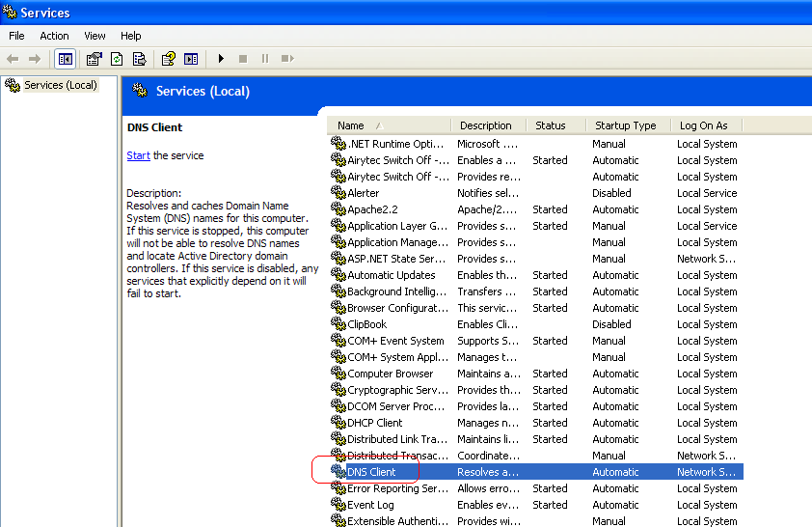The height and width of the screenshot is (527, 812).
Task: Click the Forward arrow in the toolbar
Action: click(x=35, y=59)
